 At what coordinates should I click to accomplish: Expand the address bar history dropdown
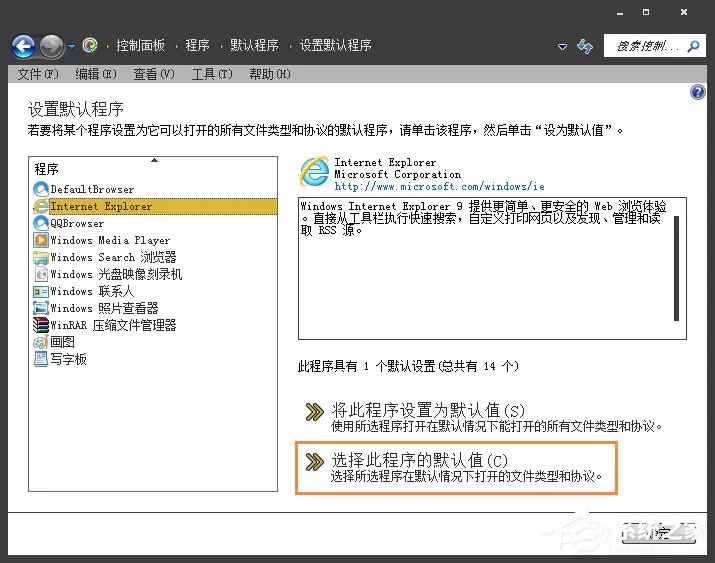(x=562, y=46)
